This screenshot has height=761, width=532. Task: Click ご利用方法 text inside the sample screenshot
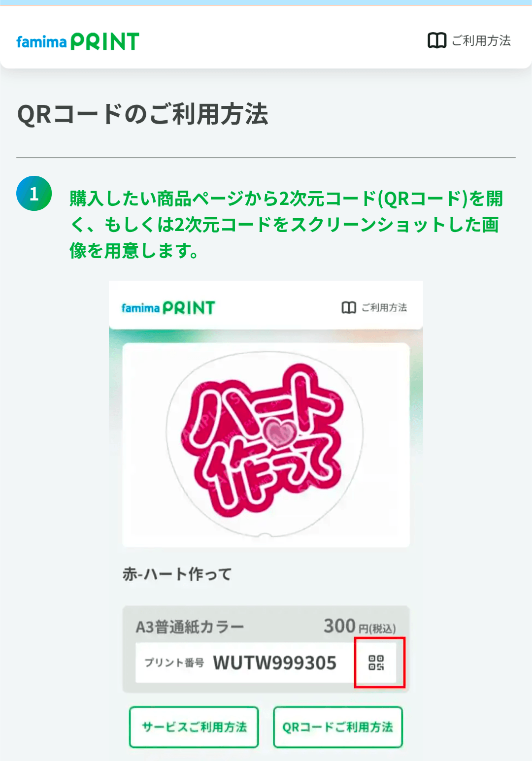tap(384, 308)
